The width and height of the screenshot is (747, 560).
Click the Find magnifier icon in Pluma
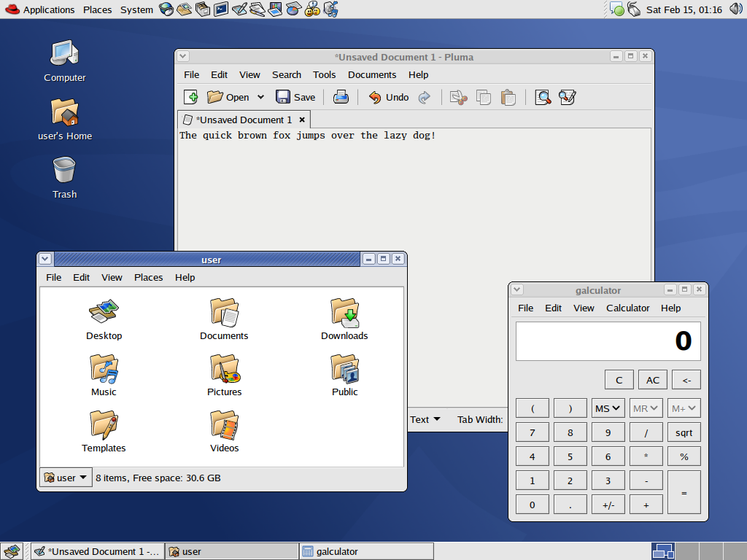[542, 97]
